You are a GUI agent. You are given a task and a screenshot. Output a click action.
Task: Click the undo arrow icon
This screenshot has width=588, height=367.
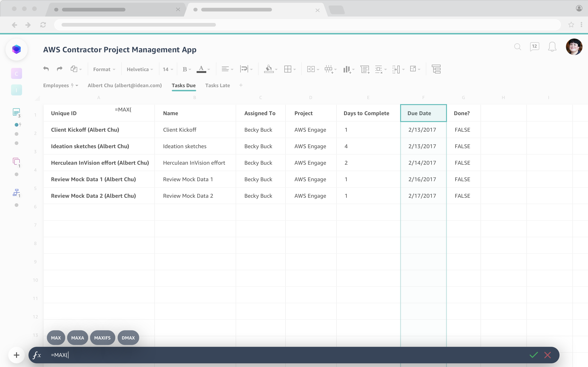(x=46, y=69)
